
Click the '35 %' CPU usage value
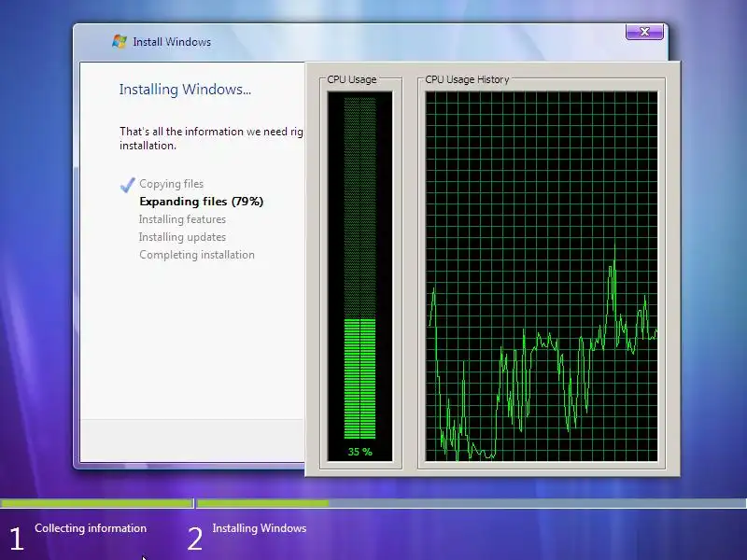tap(360, 452)
